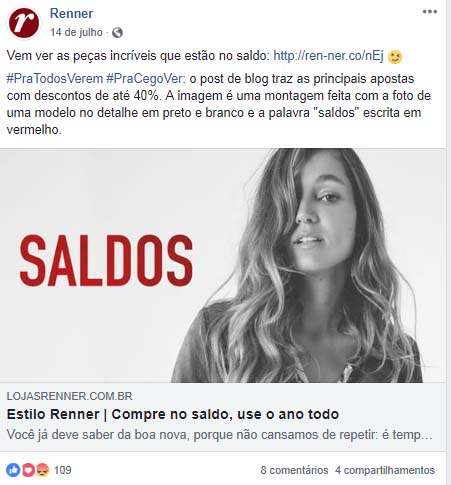This screenshot has height=485, width=451.
Task: Open the #PraTodosVerem hashtag
Action: point(55,79)
